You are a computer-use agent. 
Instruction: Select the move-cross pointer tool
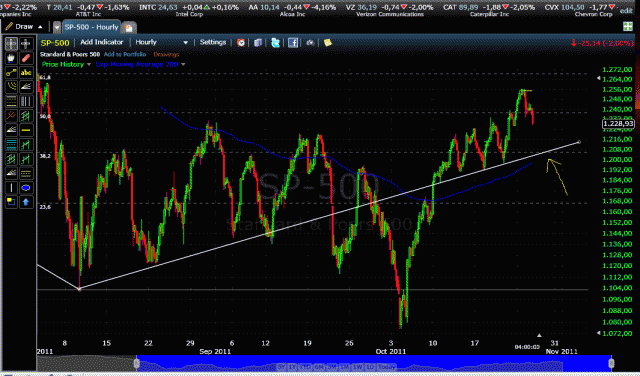click(x=26, y=44)
